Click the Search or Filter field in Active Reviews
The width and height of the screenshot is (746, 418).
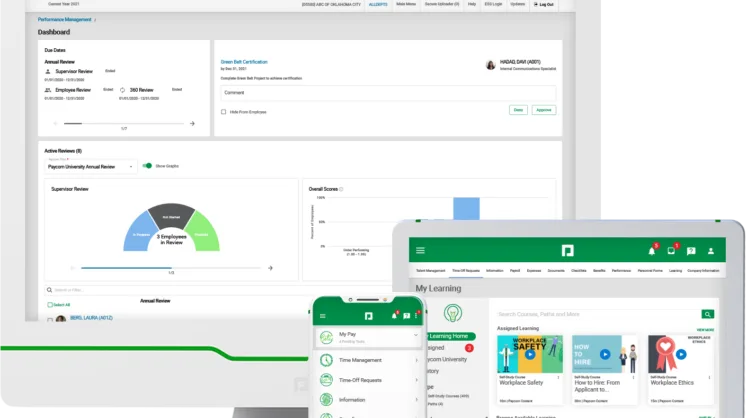219,290
